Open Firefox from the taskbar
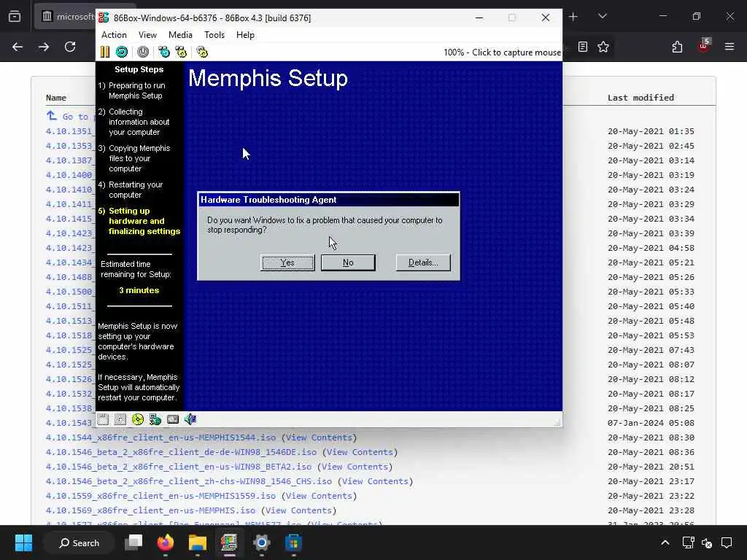The height and width of the screenshot is (560, 747). pos(166,542)
